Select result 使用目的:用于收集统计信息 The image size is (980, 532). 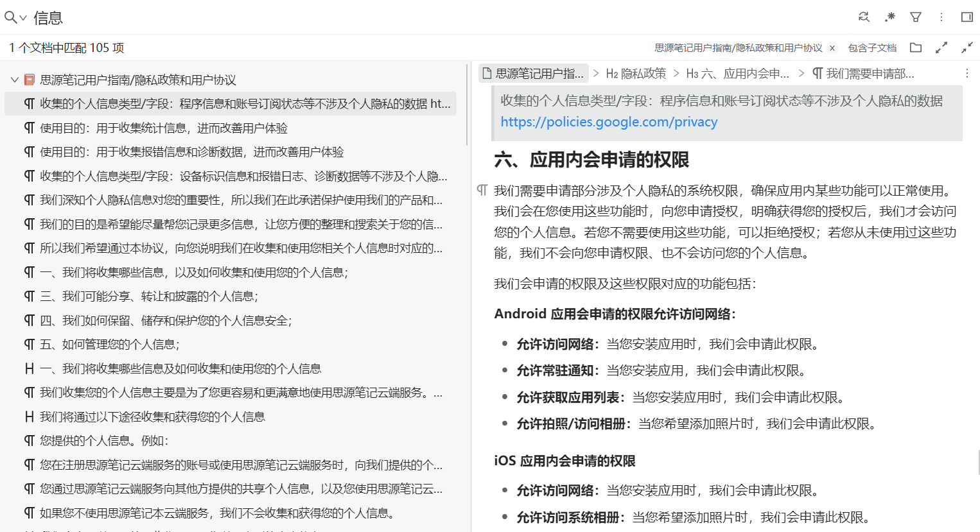tap(231, 128)
